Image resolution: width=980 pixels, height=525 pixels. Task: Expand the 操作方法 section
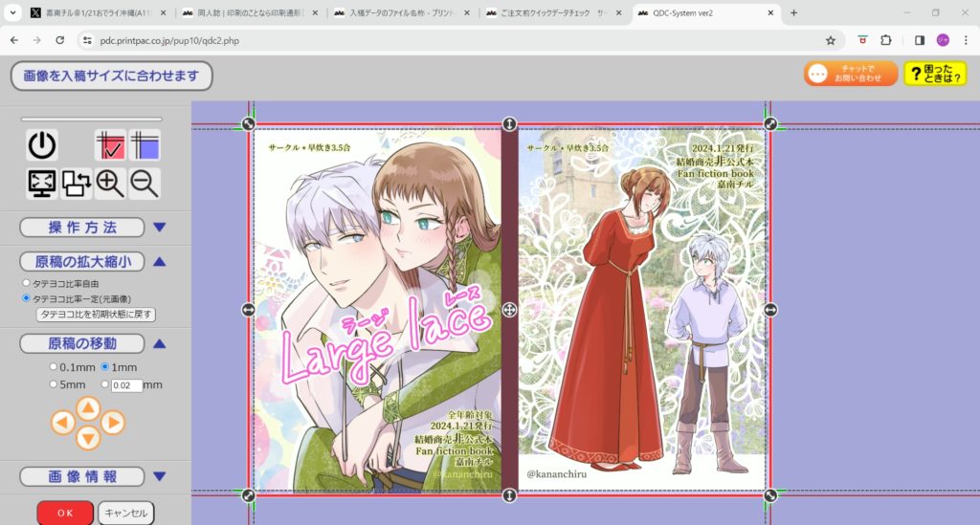click(x=159, y=228)
